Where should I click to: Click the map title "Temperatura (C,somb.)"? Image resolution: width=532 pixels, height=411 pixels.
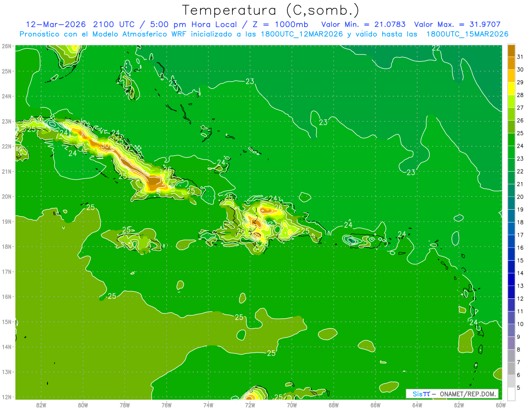click(271, 10)
